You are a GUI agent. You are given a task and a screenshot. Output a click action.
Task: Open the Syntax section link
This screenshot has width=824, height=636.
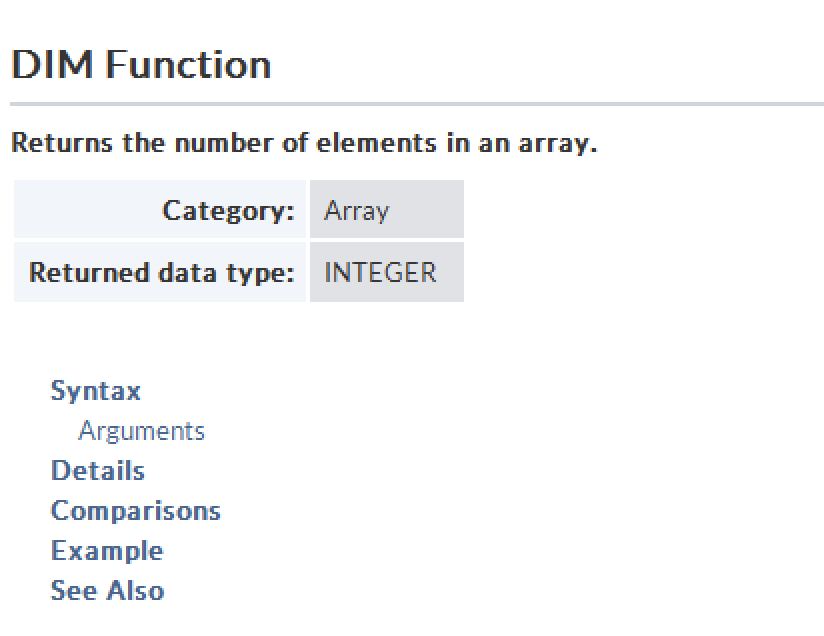tap(96, 391)
